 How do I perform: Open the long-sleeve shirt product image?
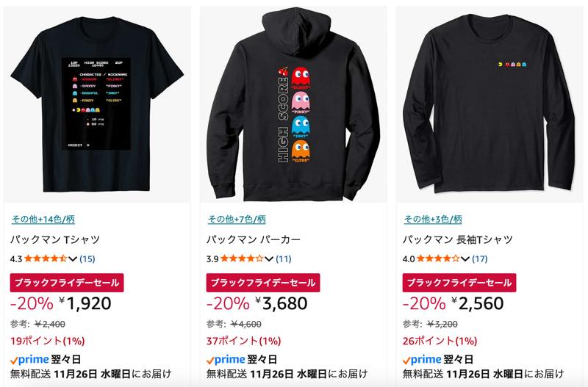[490, 104]
